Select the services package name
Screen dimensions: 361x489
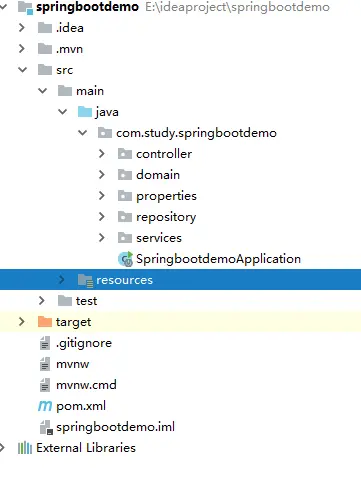pyautogui.click(x=159, y=238)
